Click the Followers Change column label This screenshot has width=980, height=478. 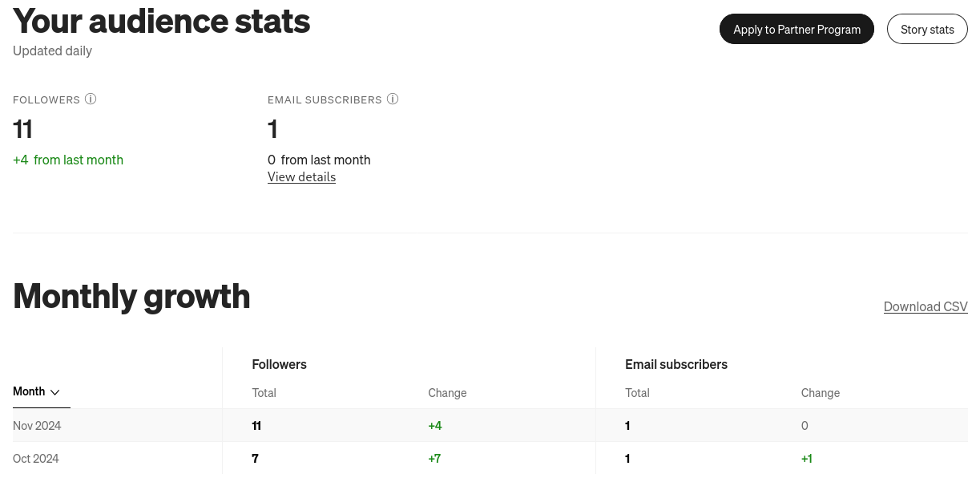coord(447,393)
